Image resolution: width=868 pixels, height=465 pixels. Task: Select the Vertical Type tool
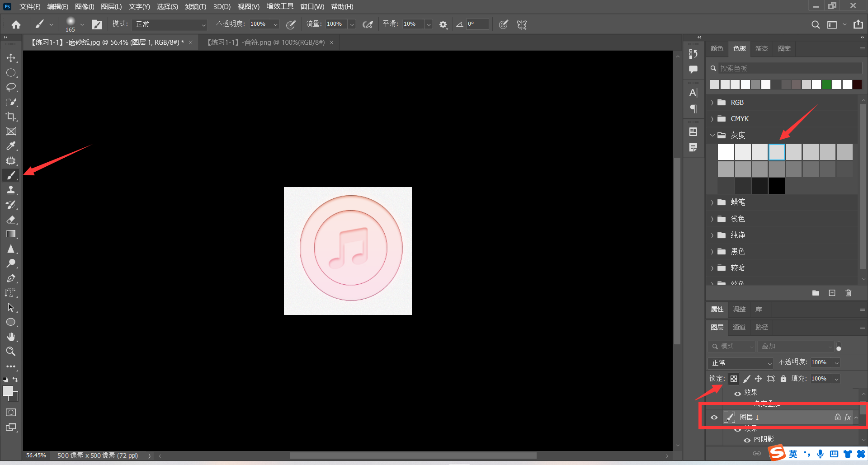(11, 293)
